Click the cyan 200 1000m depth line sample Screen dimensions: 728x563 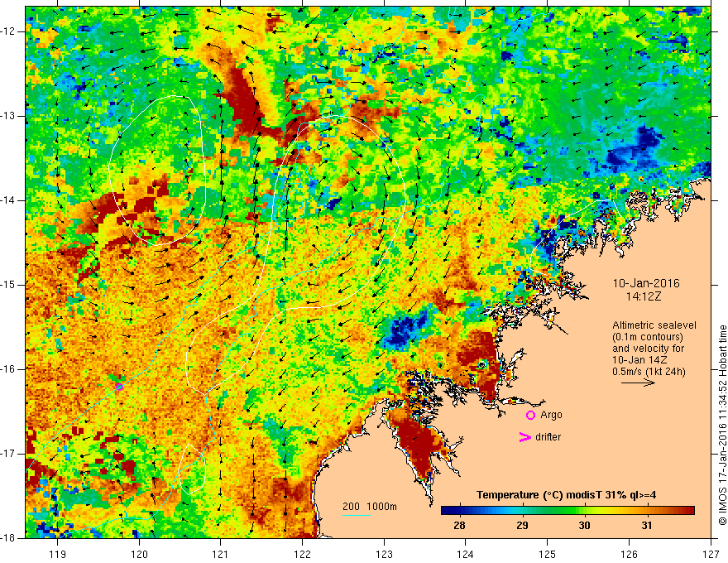tap(356, 515)
